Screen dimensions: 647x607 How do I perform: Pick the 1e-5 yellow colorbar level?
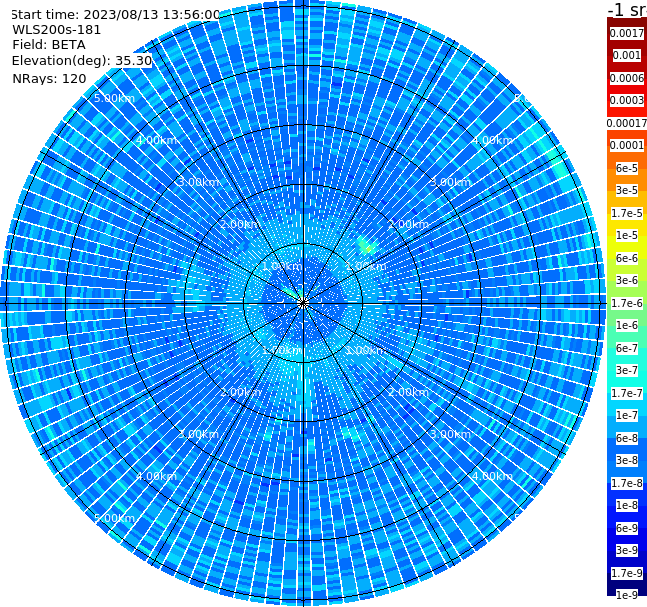627,235
